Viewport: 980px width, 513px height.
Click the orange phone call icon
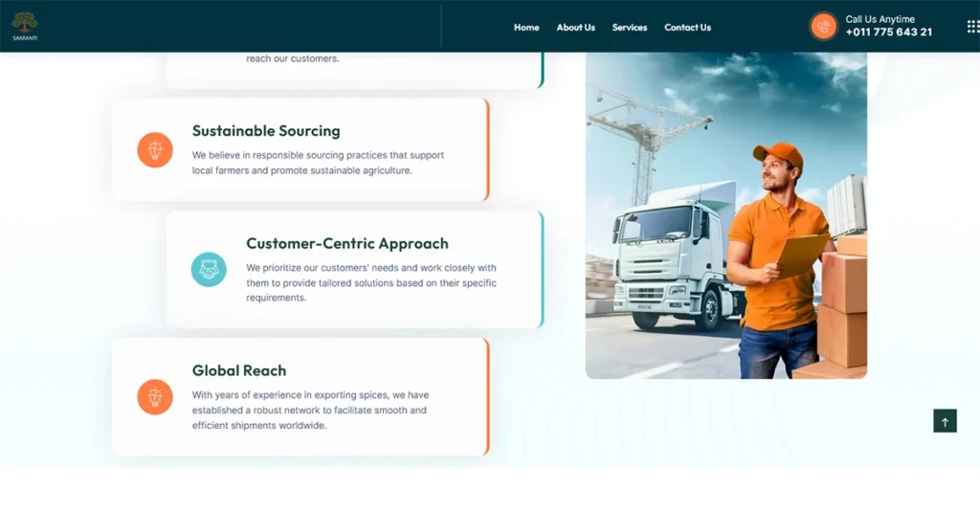click(823, 26)
